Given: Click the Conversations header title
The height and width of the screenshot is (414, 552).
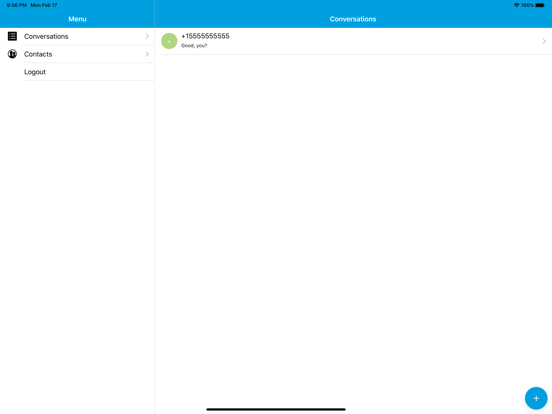Looking at the screenshot, I should point(353,19).
